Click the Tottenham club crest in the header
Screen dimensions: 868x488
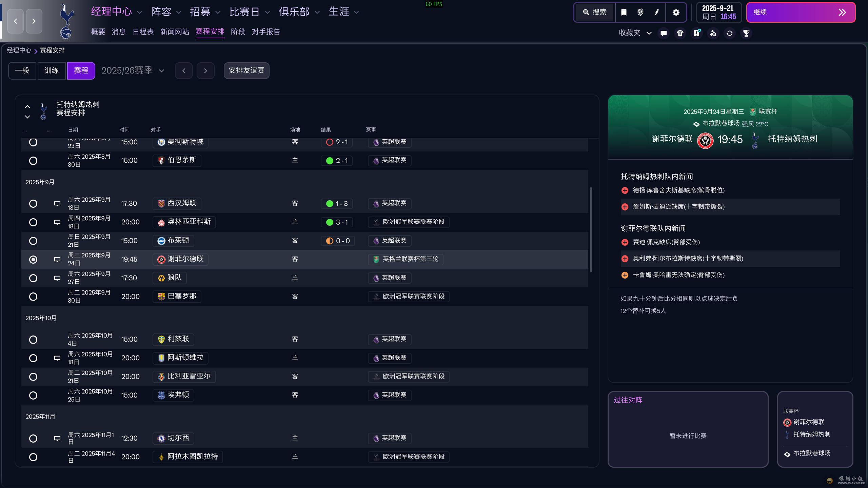click(x=66, y=21)
